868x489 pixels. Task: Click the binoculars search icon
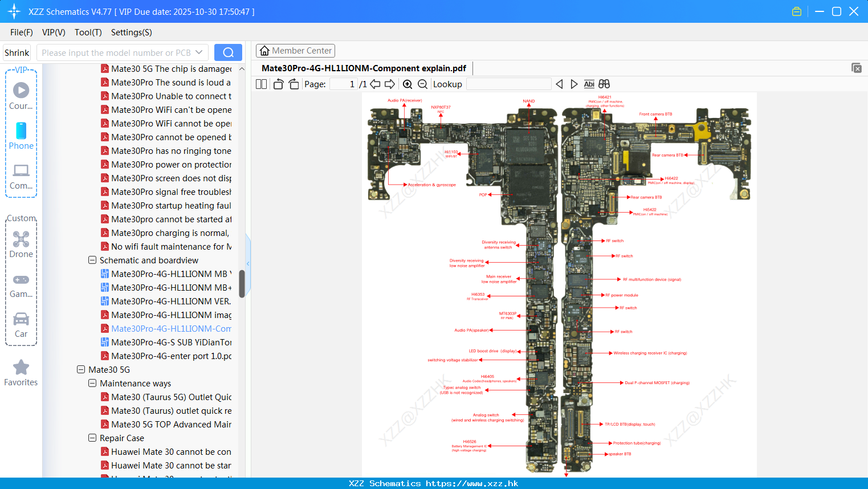(x=604, y=84)
